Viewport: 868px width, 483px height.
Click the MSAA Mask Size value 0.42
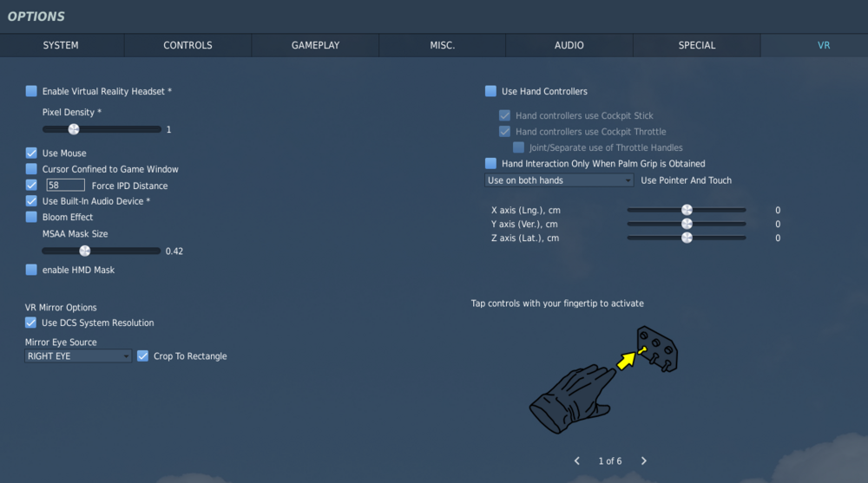(x=174, y=251)
